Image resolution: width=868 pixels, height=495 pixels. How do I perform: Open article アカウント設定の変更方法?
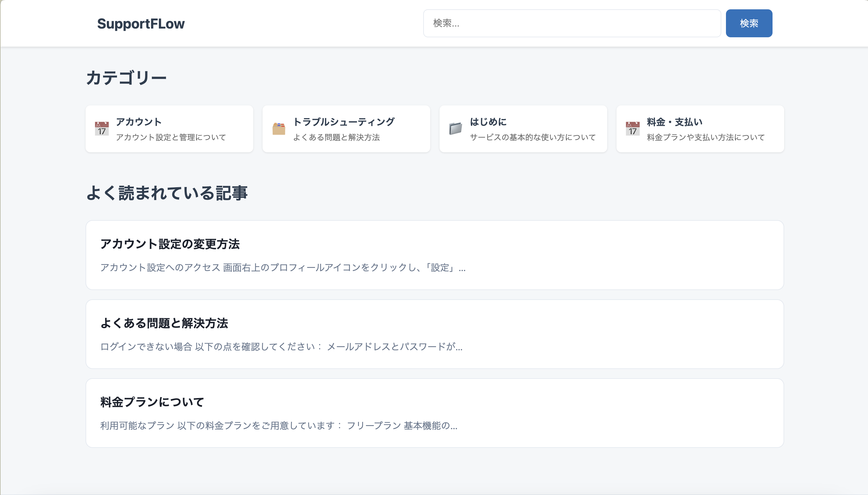click(170, 244)
